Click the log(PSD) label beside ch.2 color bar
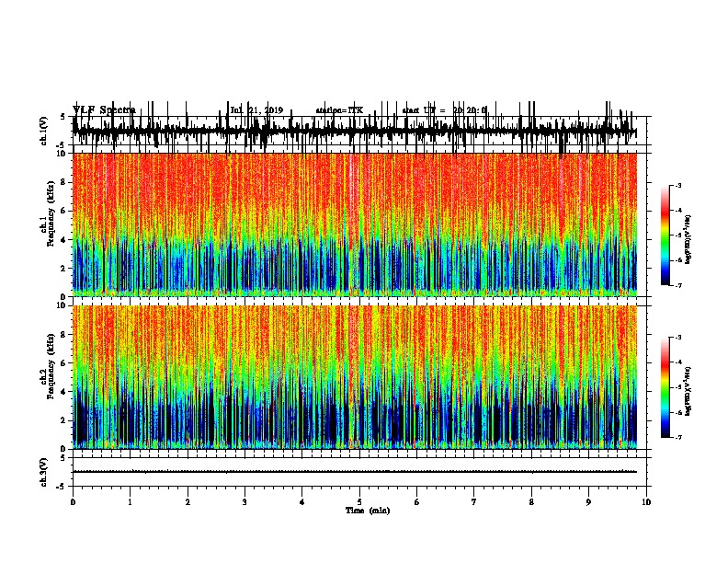This screenshot has height=563, width=728. click(688, 392)
